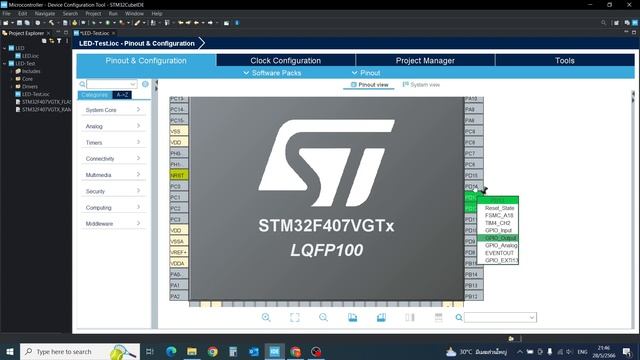Choose Reset_State in the pin context menu
The height and width of the screenshot is (360, 640).
(x=498, y=208)
